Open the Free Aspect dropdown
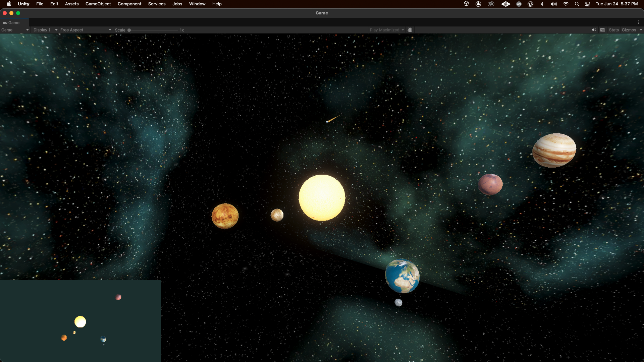The height and width of the screenshot is (362, 644). pos(86,30)
